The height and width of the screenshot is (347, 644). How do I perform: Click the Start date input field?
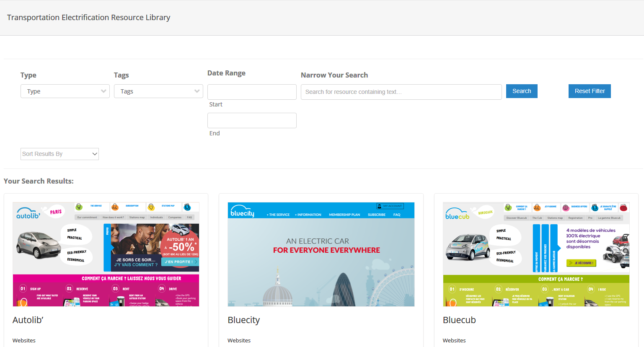(252, 92)
